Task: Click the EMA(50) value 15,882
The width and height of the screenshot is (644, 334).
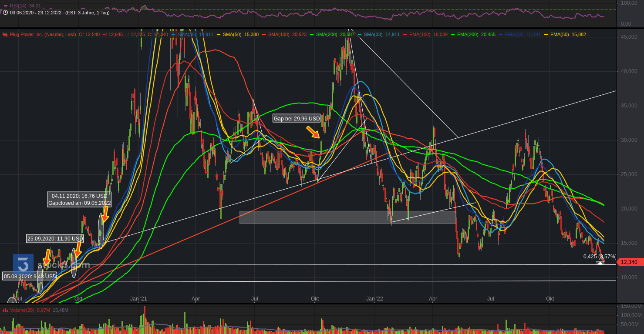Action: (x=579, y=34)
